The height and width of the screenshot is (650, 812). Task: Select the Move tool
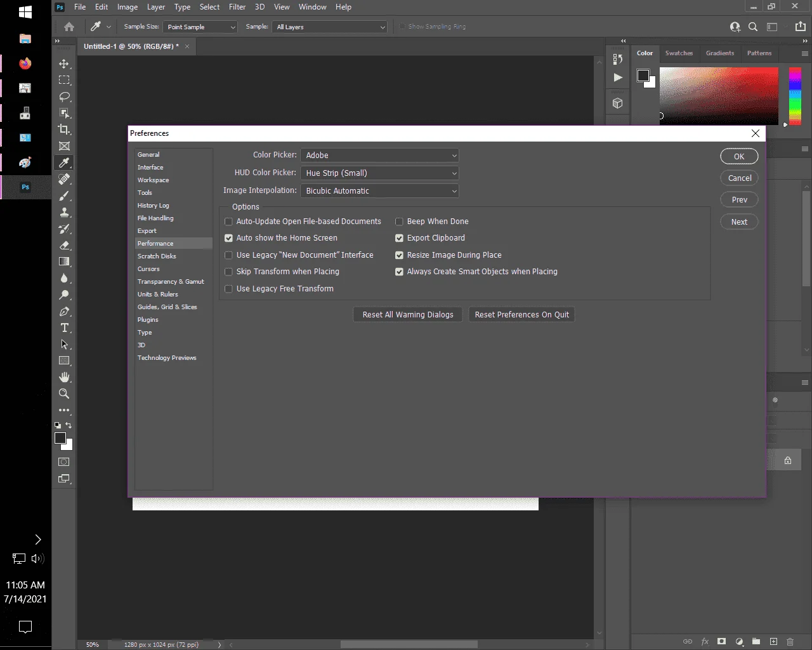64,63
